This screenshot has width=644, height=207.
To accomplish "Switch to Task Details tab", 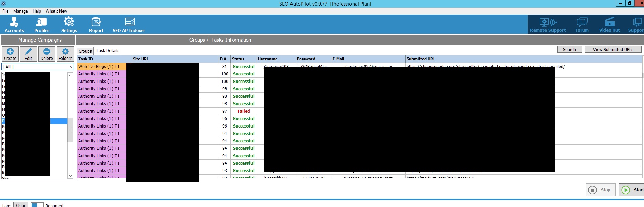I will tap(107, 51).
